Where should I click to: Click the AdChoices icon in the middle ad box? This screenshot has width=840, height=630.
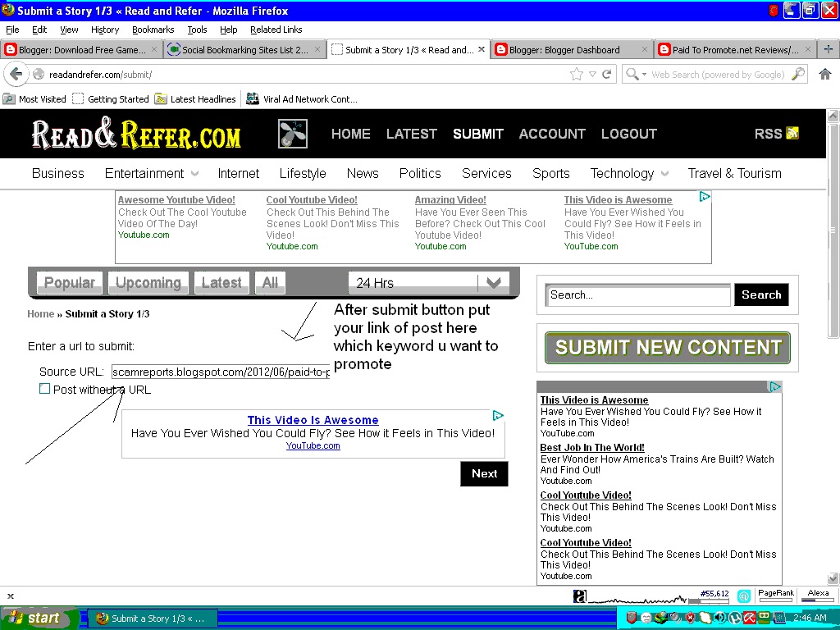tap(498, 415)
